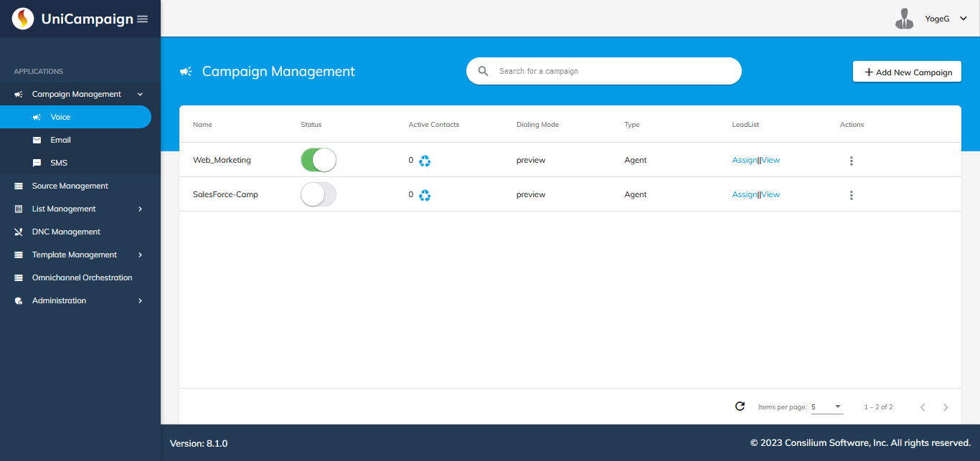The image size is (980, 461).
Task: Select Email under Campaign Management
Action: (x=60, y=140)
